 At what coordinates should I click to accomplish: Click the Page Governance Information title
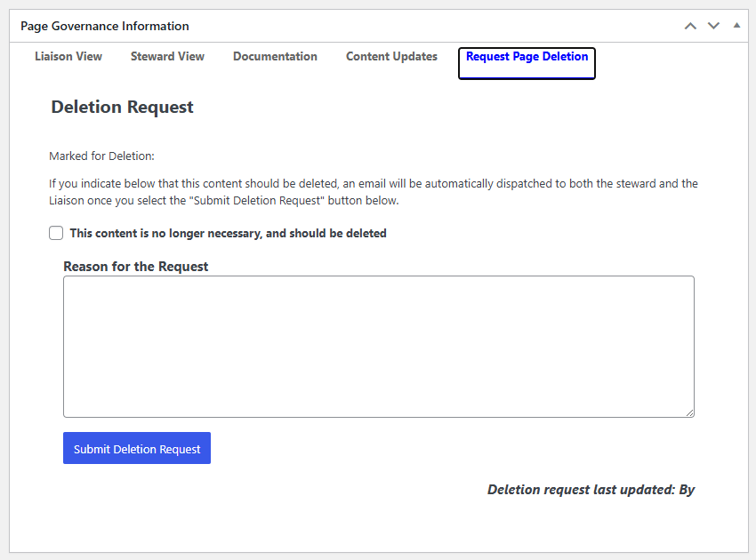pos(105,26)
